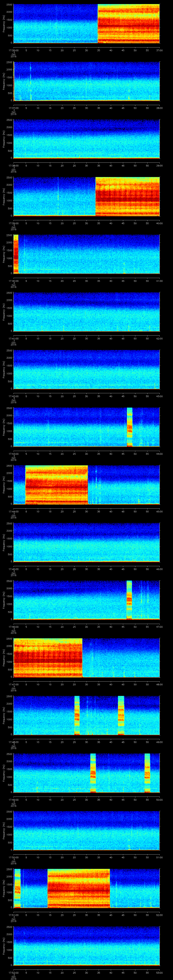This screenshot has height=980, width=173.
Task: Click the burst near 55 seconds in the 17:49 spectrogram
Action: pos(147,773)
